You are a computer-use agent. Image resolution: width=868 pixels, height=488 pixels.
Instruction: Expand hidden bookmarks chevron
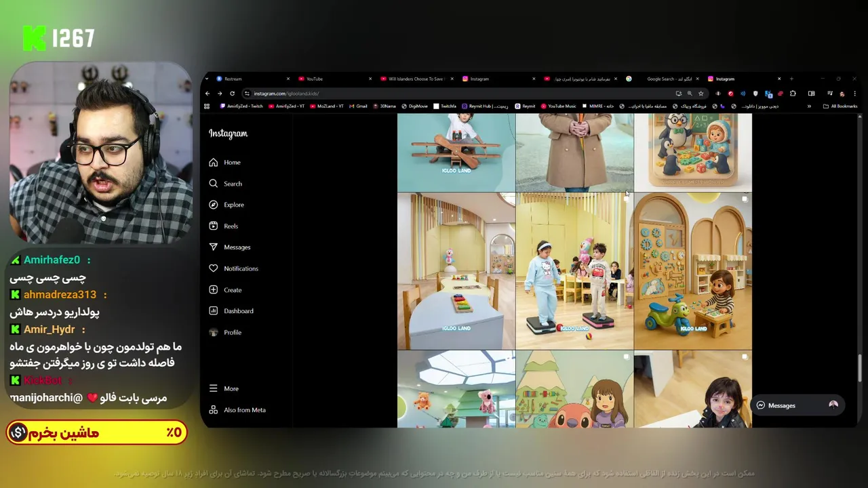coord(809,106)
